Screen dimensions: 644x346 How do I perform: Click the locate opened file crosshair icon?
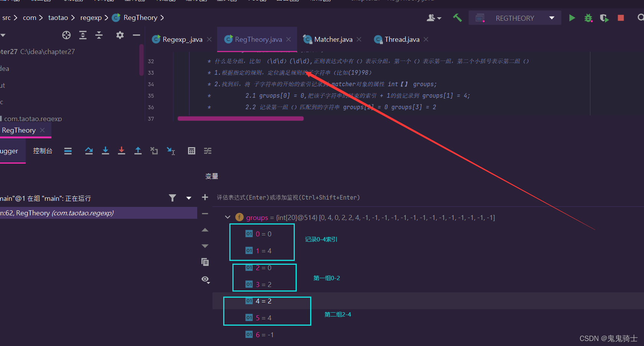66,35
